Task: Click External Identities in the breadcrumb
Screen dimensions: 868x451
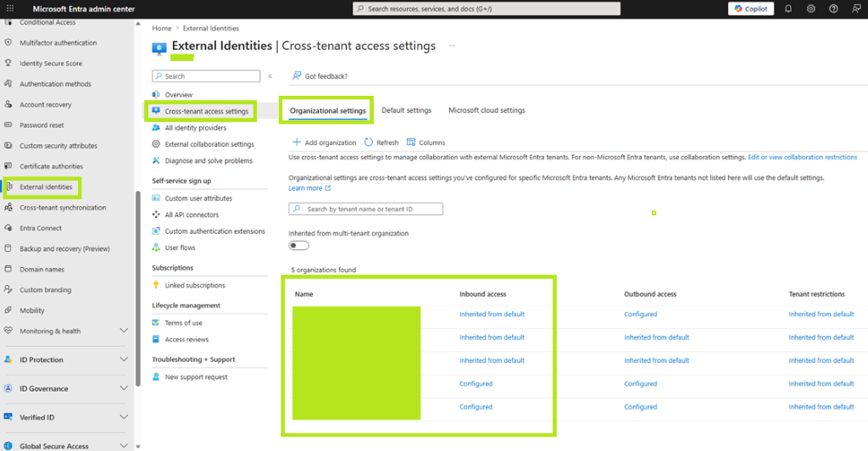Action: point(211,28)
